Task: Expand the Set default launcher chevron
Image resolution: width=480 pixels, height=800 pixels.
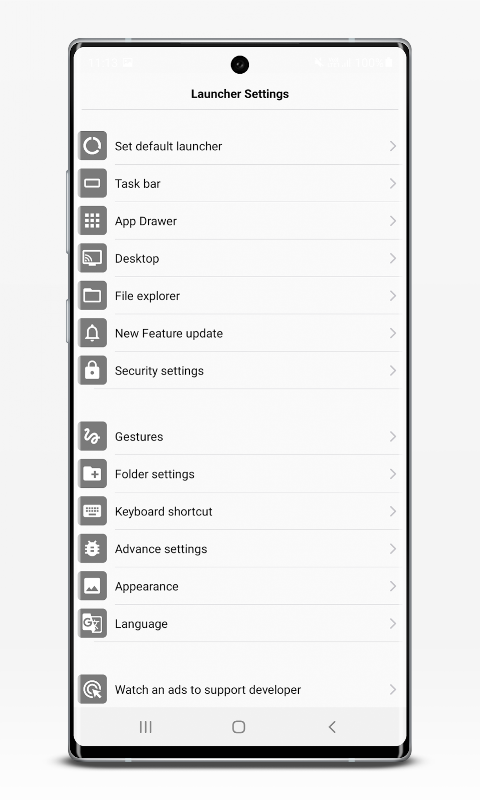Action: pos(393,146)
